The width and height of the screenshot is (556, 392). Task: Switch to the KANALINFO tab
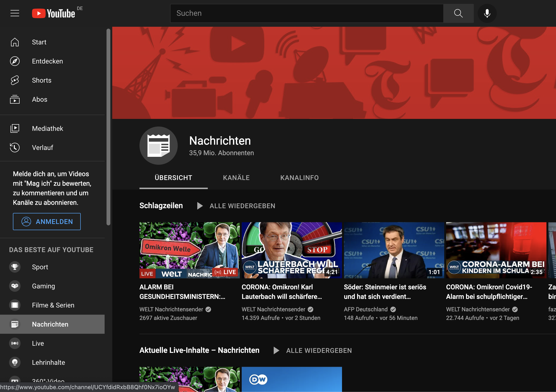299,178
